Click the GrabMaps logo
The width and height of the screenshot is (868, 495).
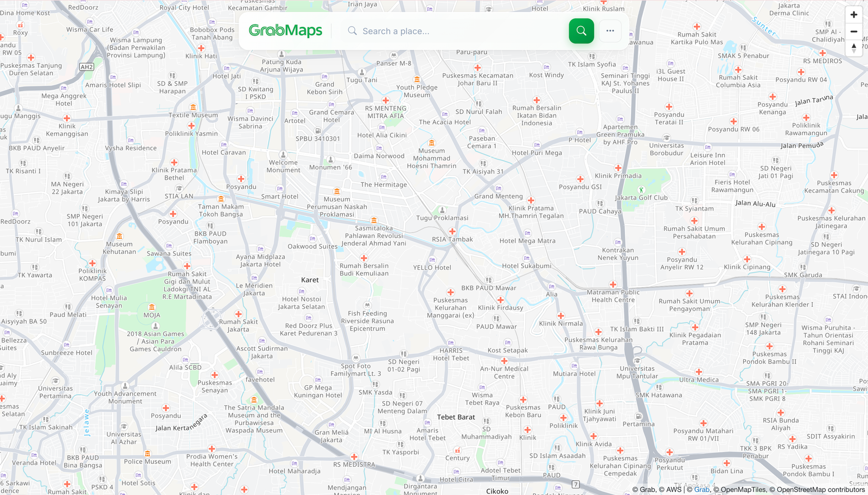coord(285,31)
